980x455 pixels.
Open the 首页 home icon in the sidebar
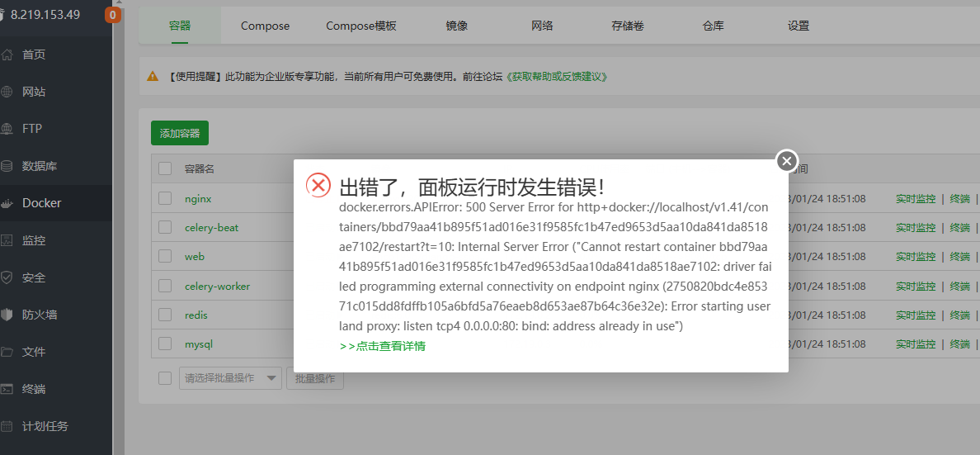click(x=7, y=55)
